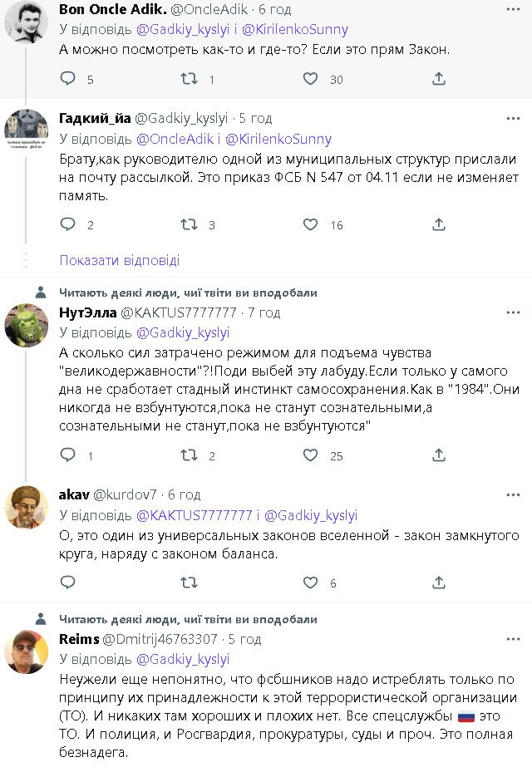Screen dimensions: 532x767
Task: Reply to akav's tweet
Action: (x=68, y=583)
